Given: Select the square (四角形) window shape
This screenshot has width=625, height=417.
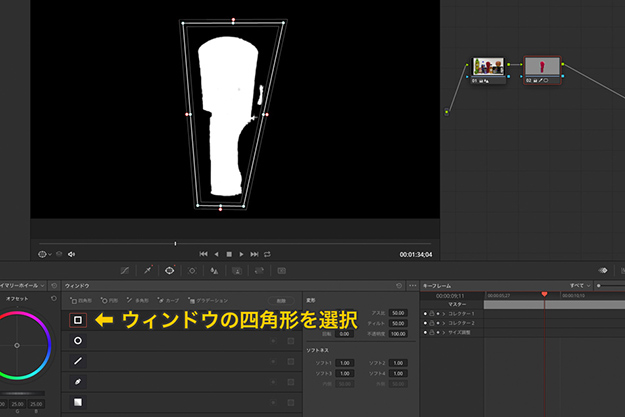Looking at the screenshot, I should coord(78,320).
